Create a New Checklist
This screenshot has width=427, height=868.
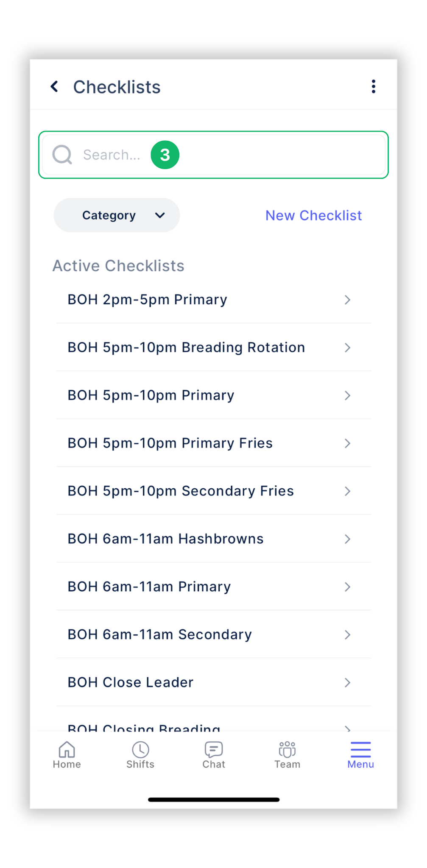coord(313,215)
